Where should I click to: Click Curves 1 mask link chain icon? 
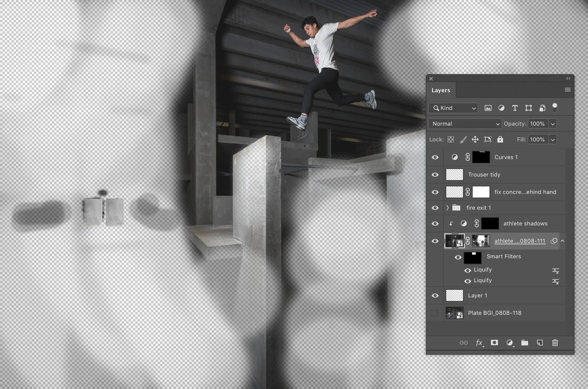(468, 157)
